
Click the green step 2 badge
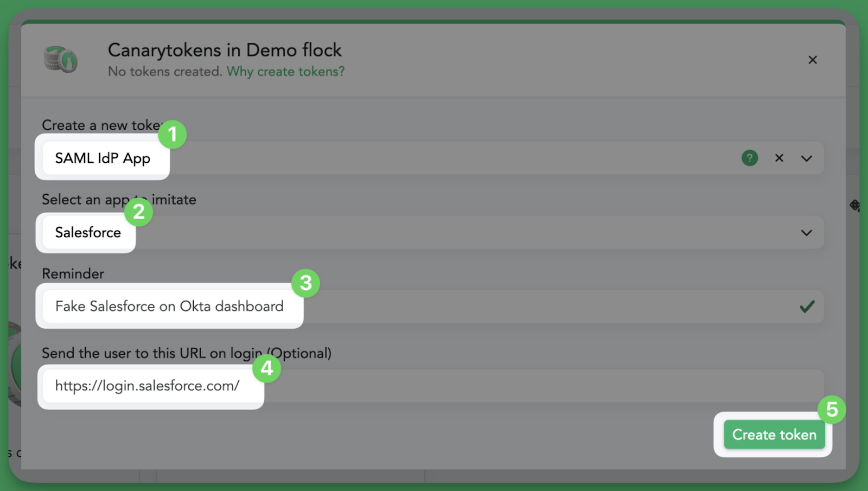139,212
